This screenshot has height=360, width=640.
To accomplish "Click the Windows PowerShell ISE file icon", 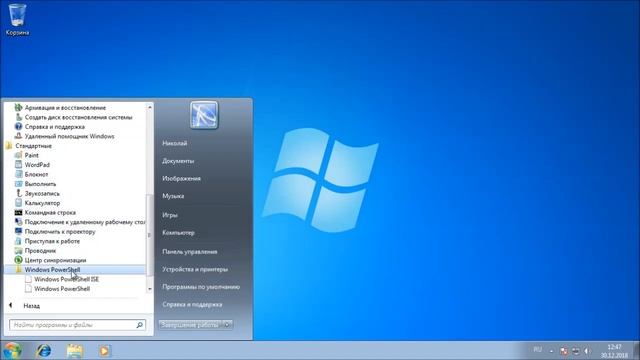I will [x=28, y=279].
